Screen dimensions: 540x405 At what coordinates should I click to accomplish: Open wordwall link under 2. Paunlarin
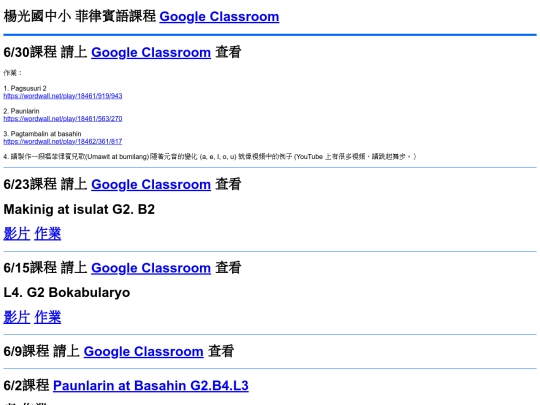[63, 118]
